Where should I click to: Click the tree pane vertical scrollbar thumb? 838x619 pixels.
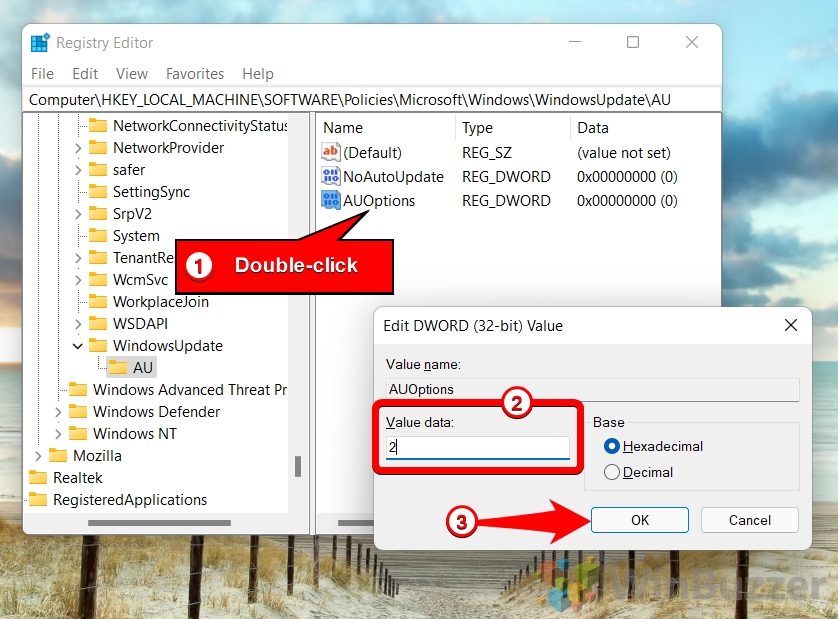point(298,466)
